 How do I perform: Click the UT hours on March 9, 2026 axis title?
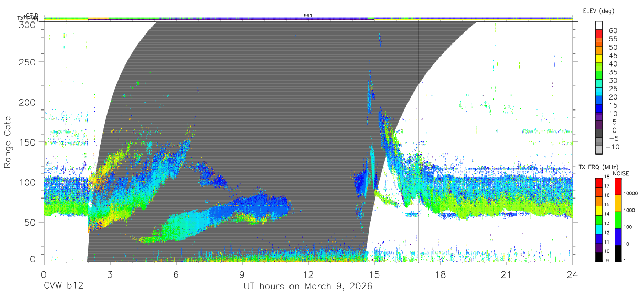pyautogui.click(x=308, y=287)
